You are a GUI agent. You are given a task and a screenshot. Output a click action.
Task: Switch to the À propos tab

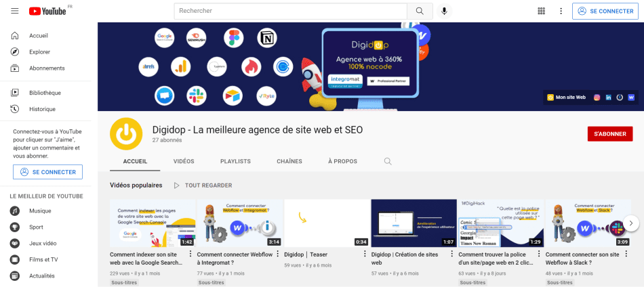point(342,162)
